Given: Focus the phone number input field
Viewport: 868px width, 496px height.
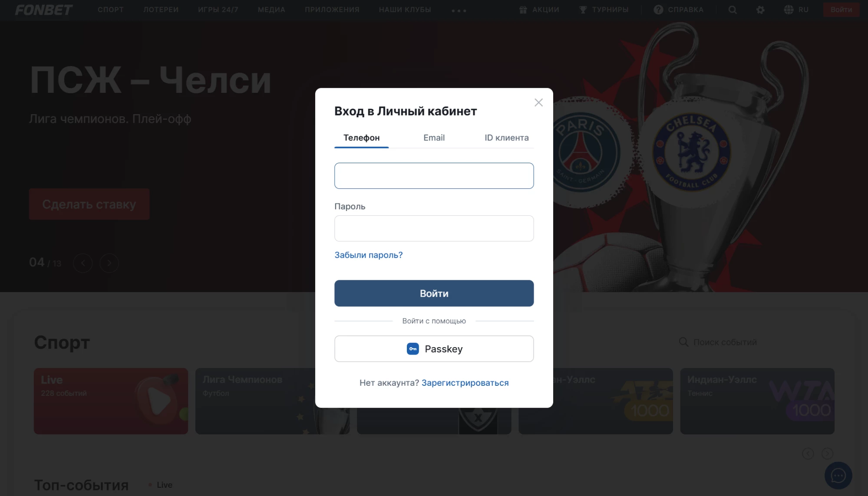Looking at the screenshot, I should [434, 176].
